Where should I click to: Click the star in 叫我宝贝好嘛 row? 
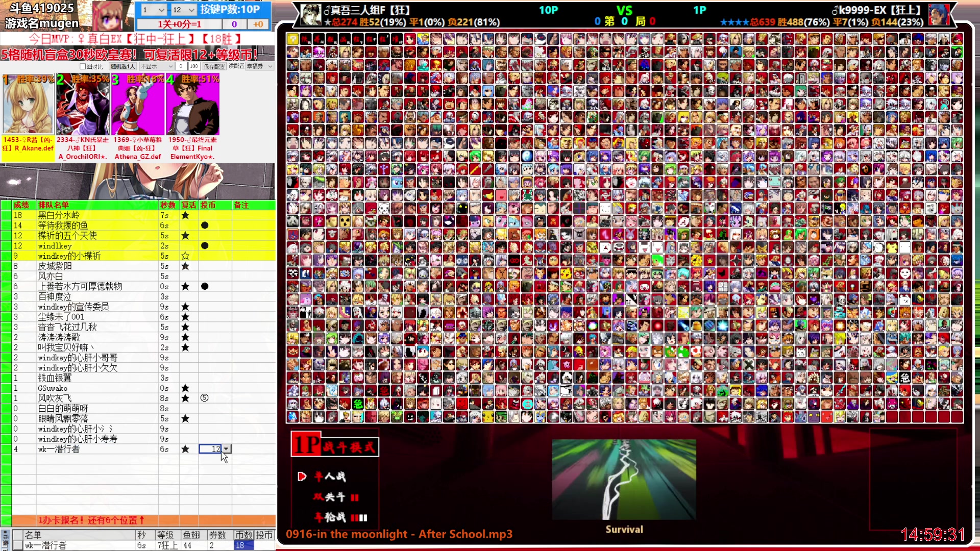coord(185,347)
